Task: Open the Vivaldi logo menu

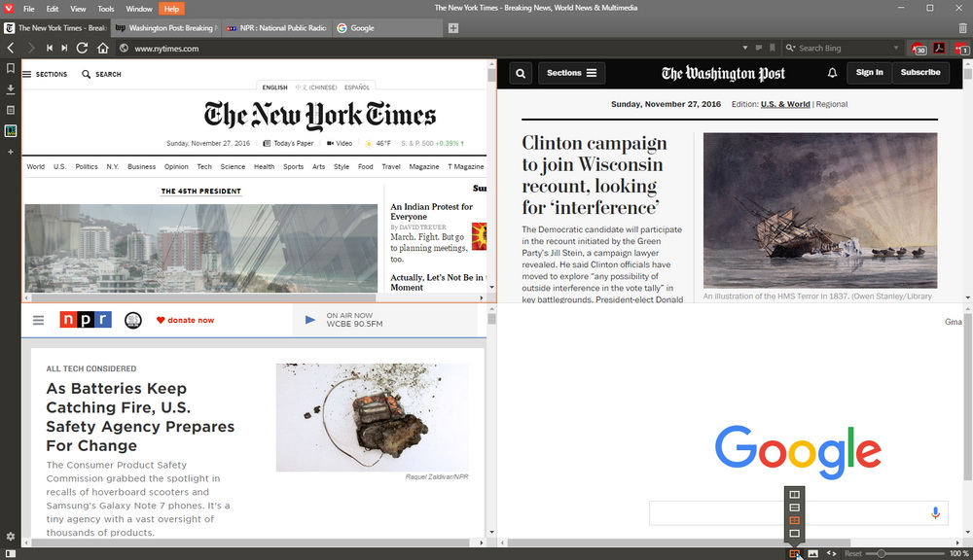Action: [9, 8]
